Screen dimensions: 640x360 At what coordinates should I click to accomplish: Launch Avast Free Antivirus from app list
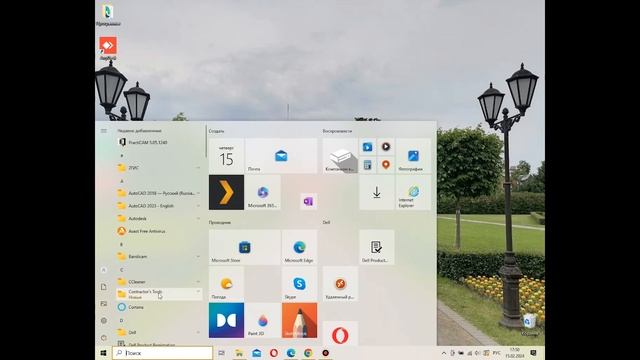(x=159, y=231)
